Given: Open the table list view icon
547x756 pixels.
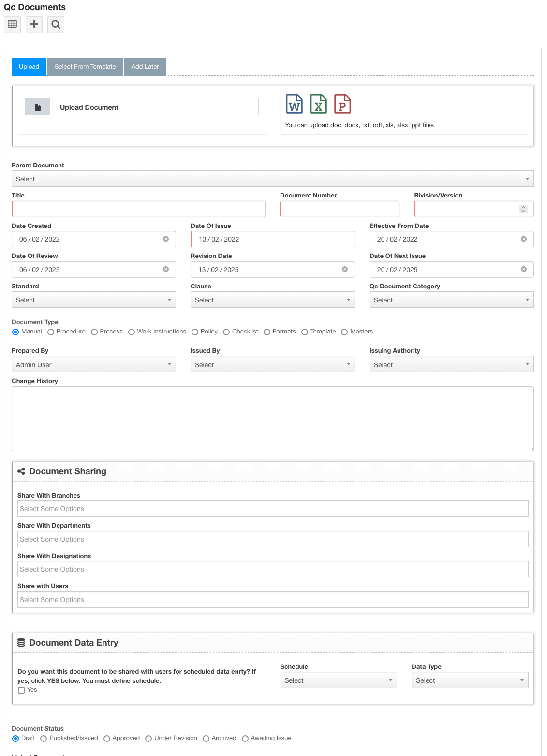Looking at the screenshot, I should point(13,24).
